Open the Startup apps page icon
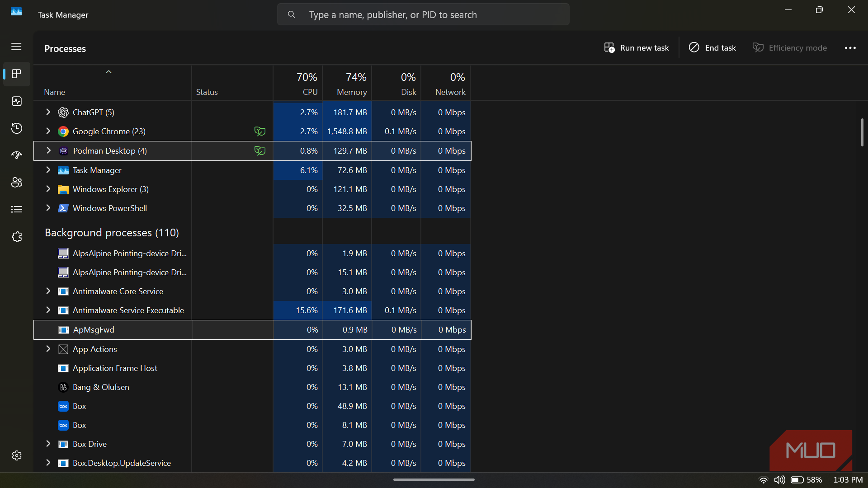The width and height of the screenshot is (868, 488). click(x=17, y=155)
